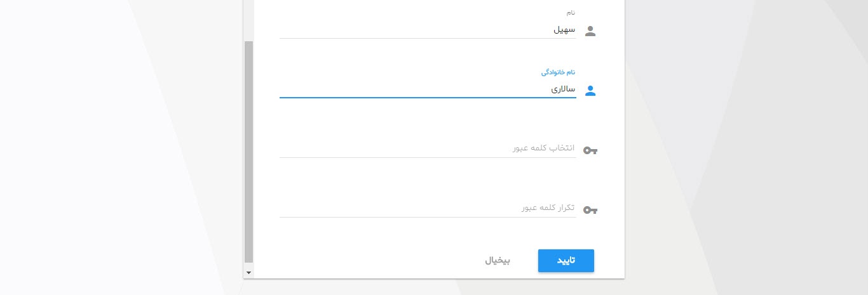This screenshot has width=868, height=295.
Task: Click the gray person icon beside نام field
Action: (590, 31)
